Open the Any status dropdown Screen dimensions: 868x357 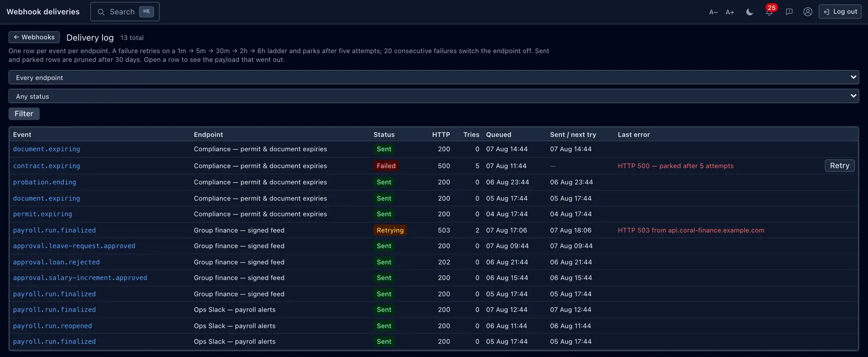(x=434, y=96)
